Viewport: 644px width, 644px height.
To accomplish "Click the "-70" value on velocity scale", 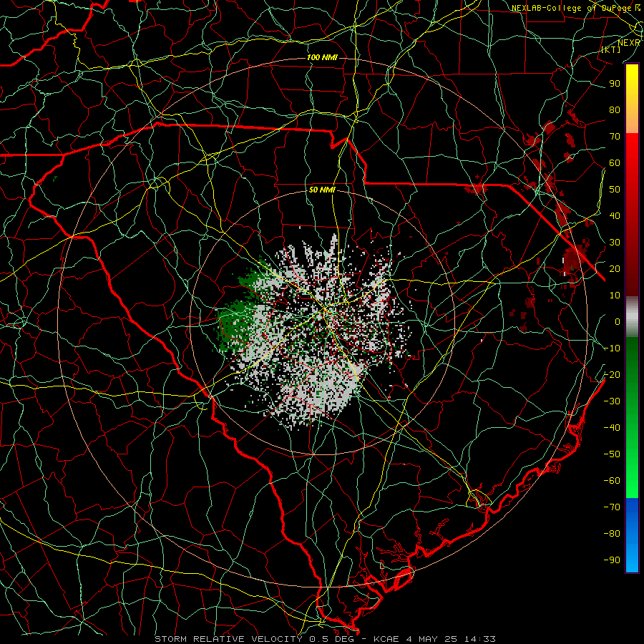I will click(x=612, y=507).
